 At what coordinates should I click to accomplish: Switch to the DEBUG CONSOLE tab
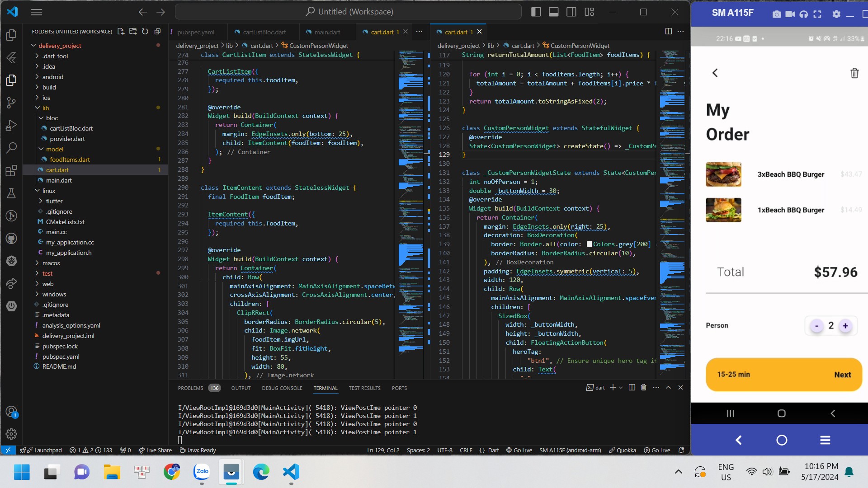[x=282, y=388]
